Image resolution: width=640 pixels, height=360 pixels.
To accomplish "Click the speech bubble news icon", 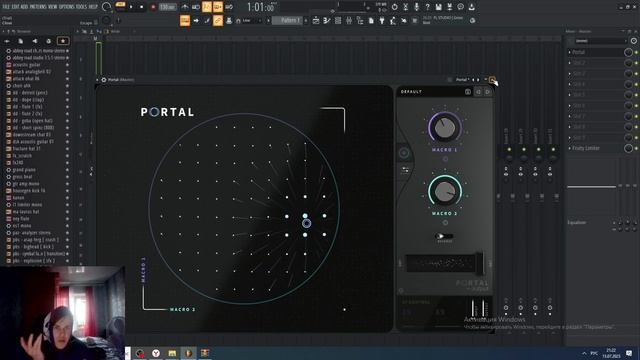I will pyautogui.click(x=460, y=7).
